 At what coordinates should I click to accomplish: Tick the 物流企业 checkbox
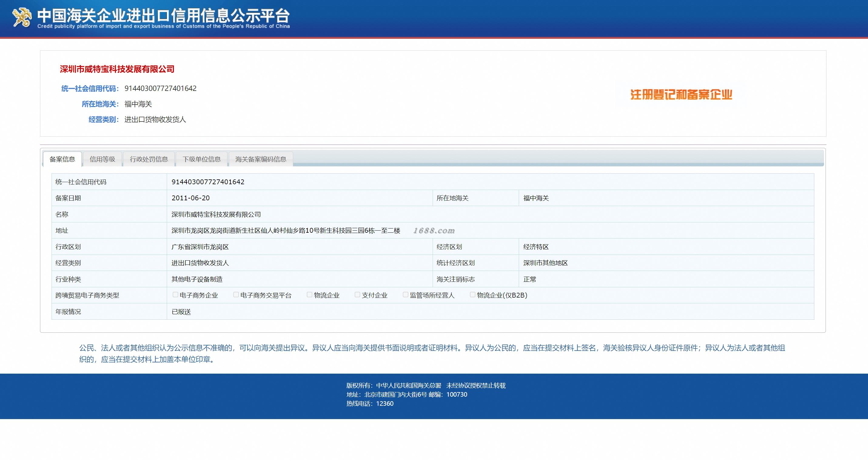309,295
